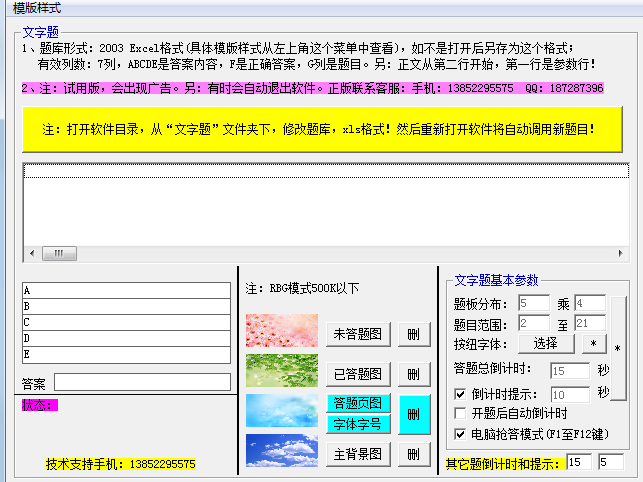Image resolution: width=643 pixels, height=482 pixels.
Task: Click the answer option E field
Action: pyautogui.click(x=126, y=354)
